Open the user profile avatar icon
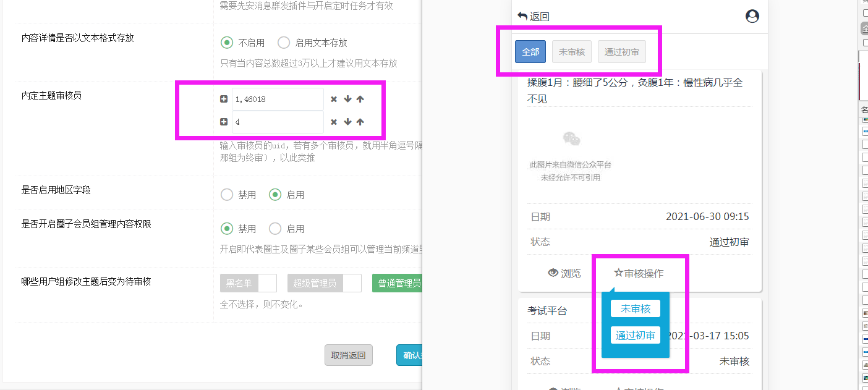Image resolution: width=868 pixels, height=390 pixels. 752,17
